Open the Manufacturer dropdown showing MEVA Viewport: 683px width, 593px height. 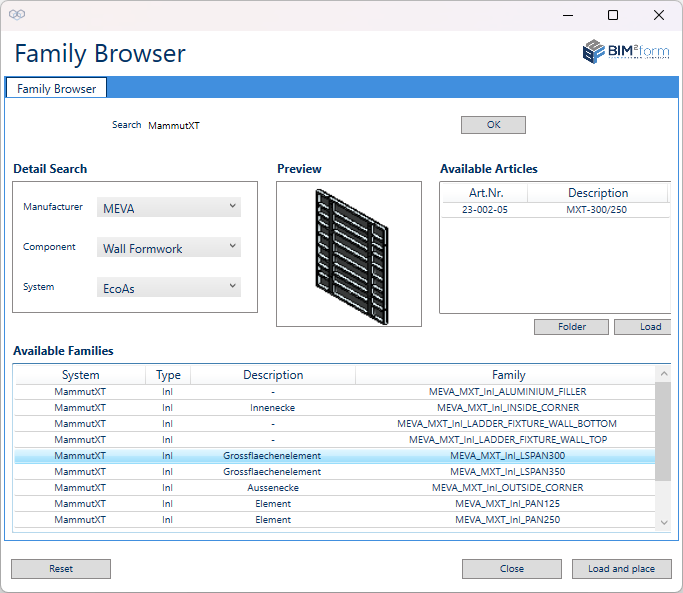(169, 207)
